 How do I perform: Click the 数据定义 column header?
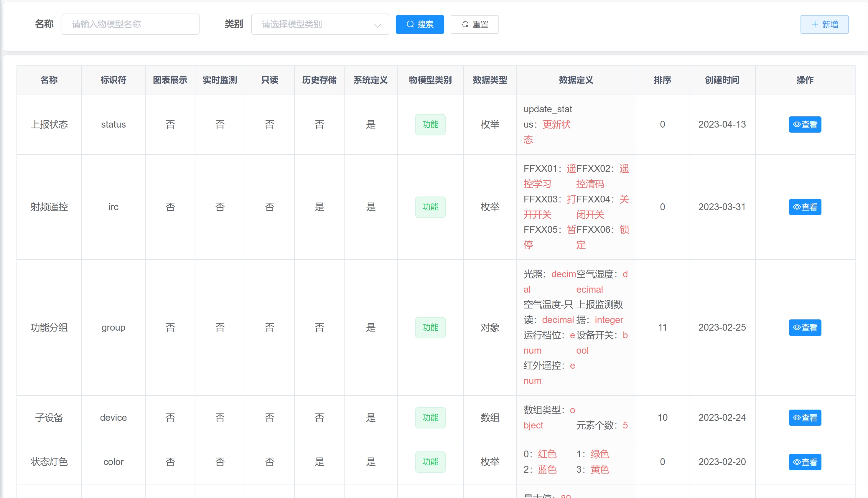576,80
